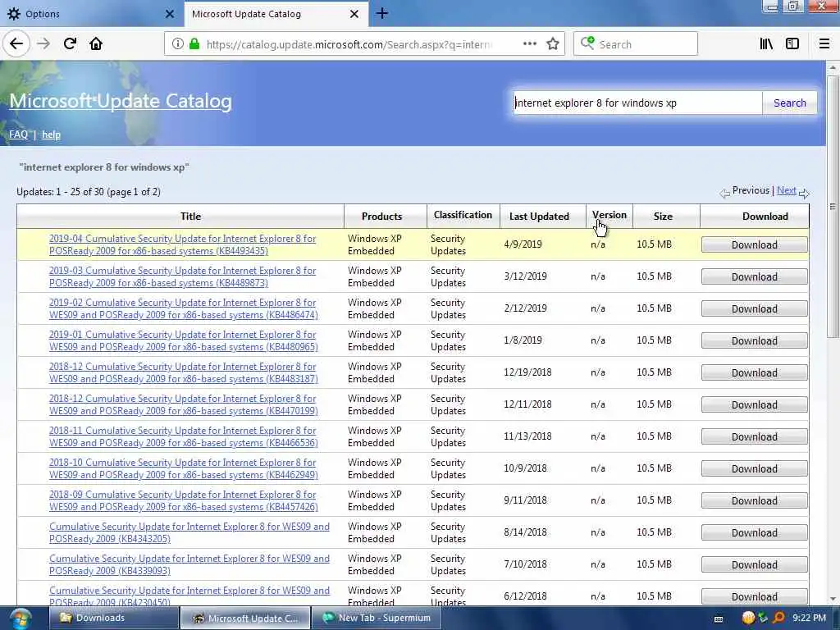Click the browser search box
840x630 pixels.
pyautogui.click(x=636, y=44)
